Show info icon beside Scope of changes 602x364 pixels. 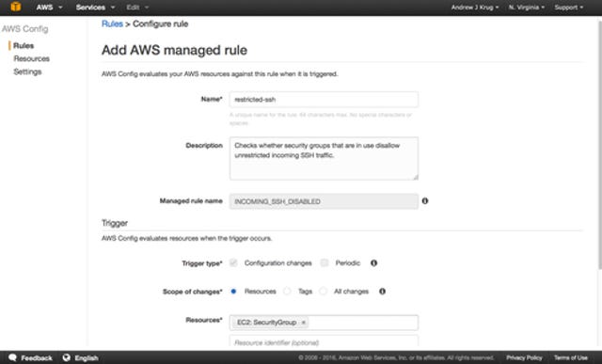382,292
